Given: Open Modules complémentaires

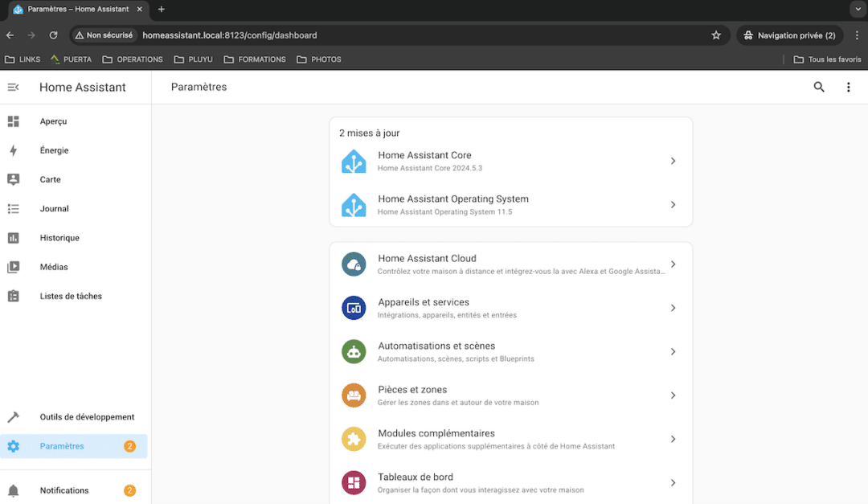Looking at the screenshot, I should [x=510, y=438].
